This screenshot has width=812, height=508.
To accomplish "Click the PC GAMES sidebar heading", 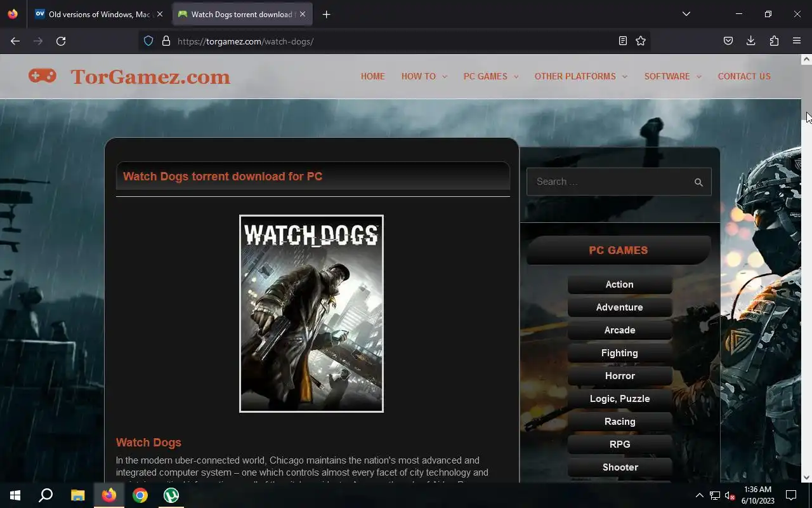I will 619,250.
